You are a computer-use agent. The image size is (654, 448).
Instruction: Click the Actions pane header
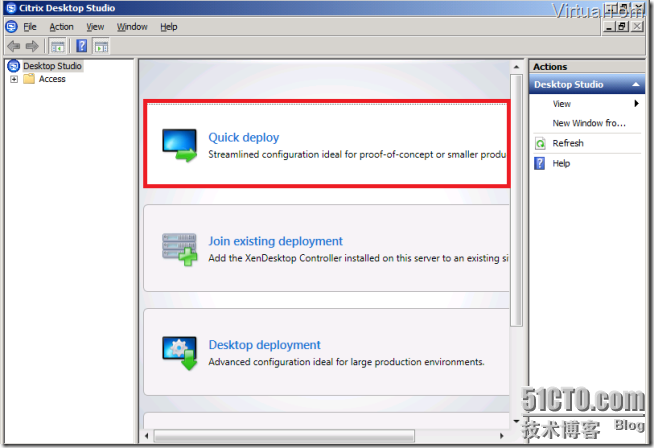(586, 67)
